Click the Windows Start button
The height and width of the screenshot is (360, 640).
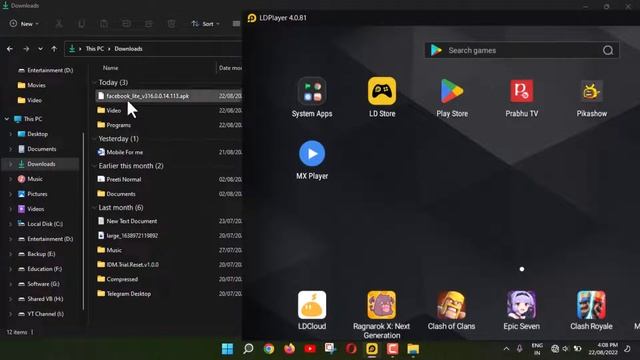pos(227,349)
